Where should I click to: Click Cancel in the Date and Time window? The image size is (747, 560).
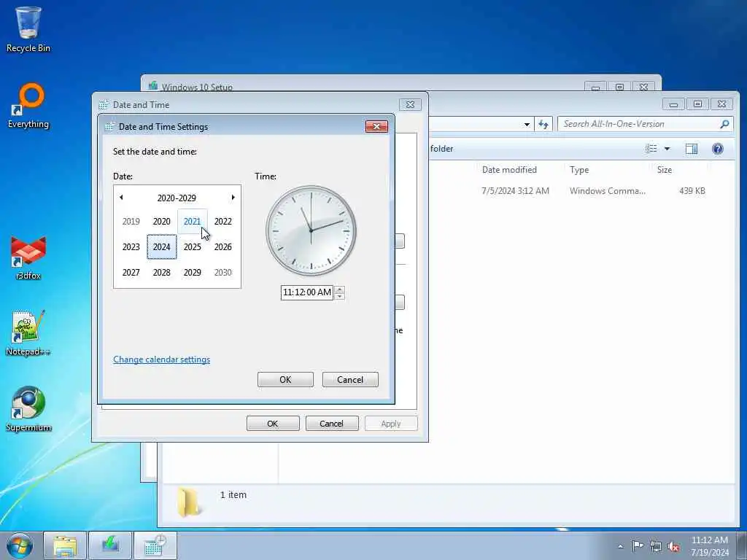click(x=332, y=424)
